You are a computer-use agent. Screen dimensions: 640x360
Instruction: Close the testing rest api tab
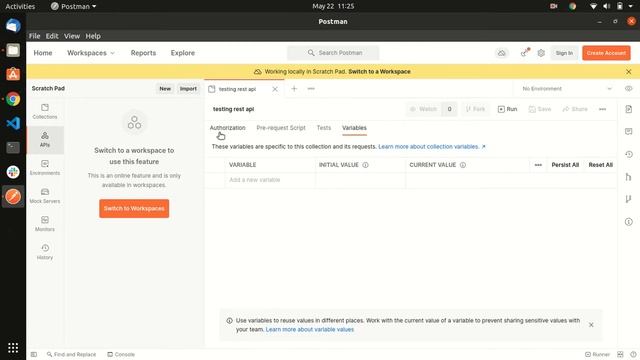[x=275, y=89]
